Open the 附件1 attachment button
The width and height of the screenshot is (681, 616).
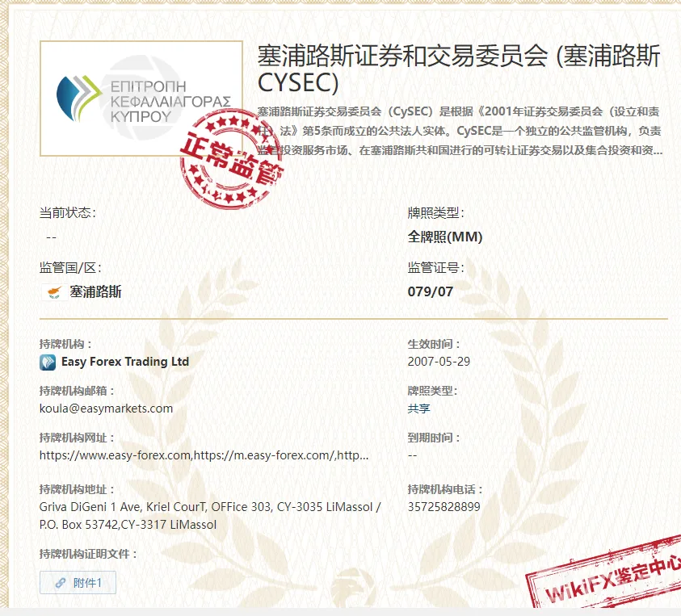(78, 582)
